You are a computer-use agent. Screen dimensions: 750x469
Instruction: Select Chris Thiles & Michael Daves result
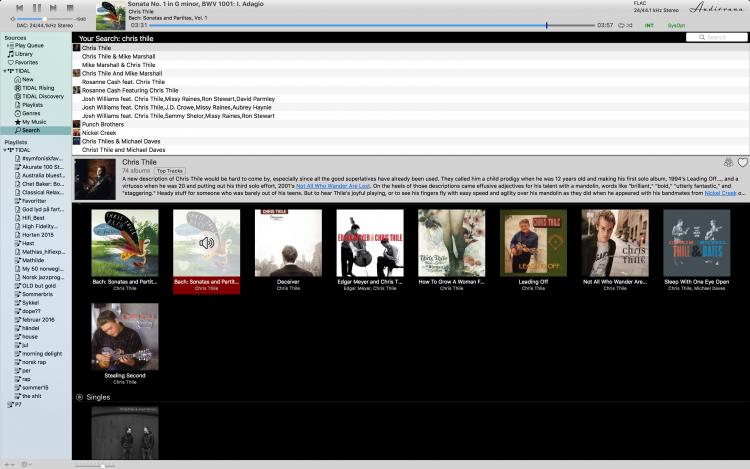(410, 142)
